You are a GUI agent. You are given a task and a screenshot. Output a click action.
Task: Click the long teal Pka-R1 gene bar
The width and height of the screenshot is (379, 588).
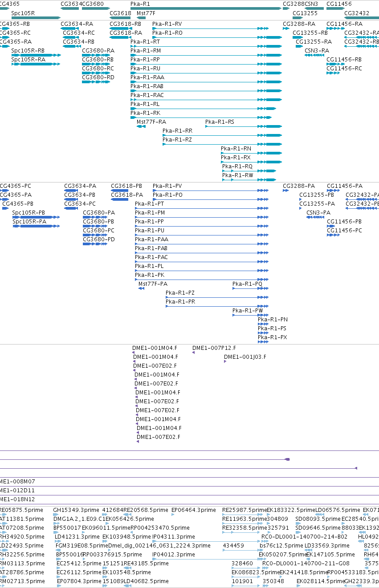click(x=206, y=8)
